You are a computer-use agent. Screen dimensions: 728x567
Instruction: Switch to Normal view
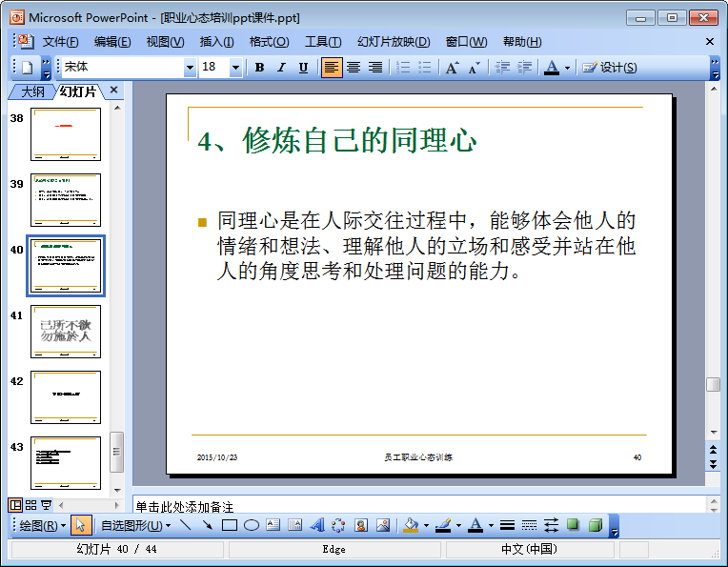[15, 505]
